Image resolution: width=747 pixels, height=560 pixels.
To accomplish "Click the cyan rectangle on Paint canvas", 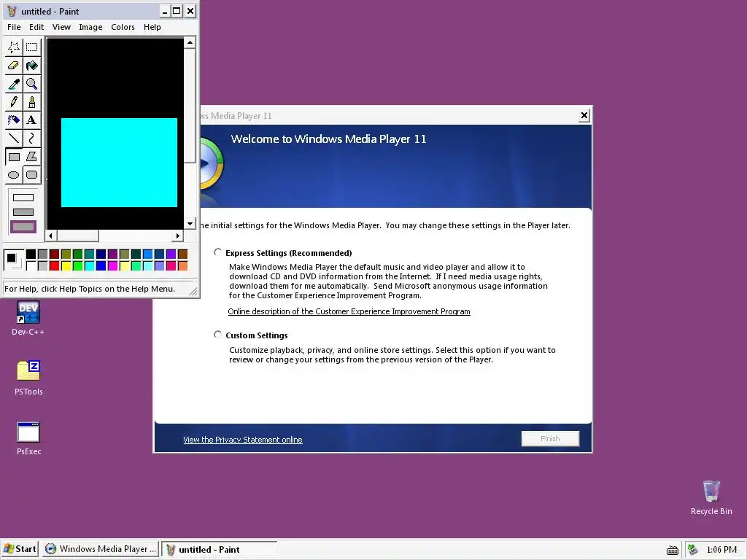I will pyautogui.click(x=119, y=163).
